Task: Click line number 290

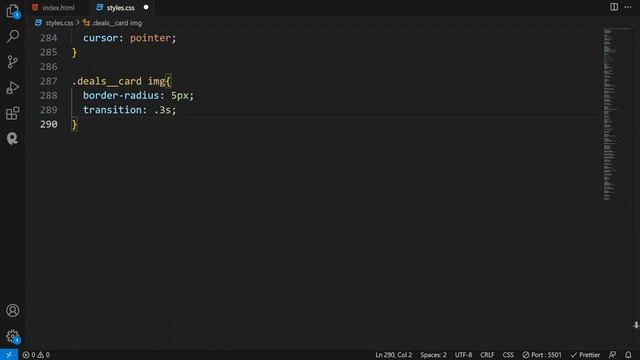Action: [49, 124]
